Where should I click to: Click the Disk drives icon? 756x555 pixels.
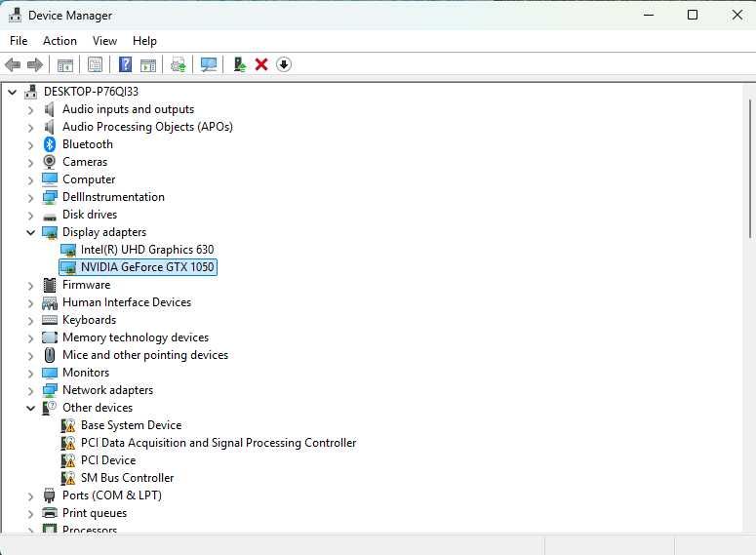[x=49, y=217]
